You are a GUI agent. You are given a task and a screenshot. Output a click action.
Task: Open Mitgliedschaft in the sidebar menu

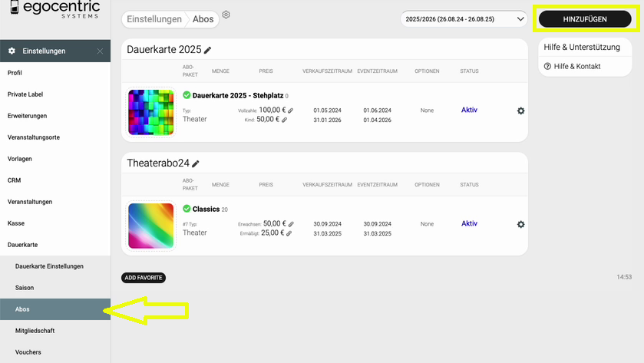click(x=35, y=331)
